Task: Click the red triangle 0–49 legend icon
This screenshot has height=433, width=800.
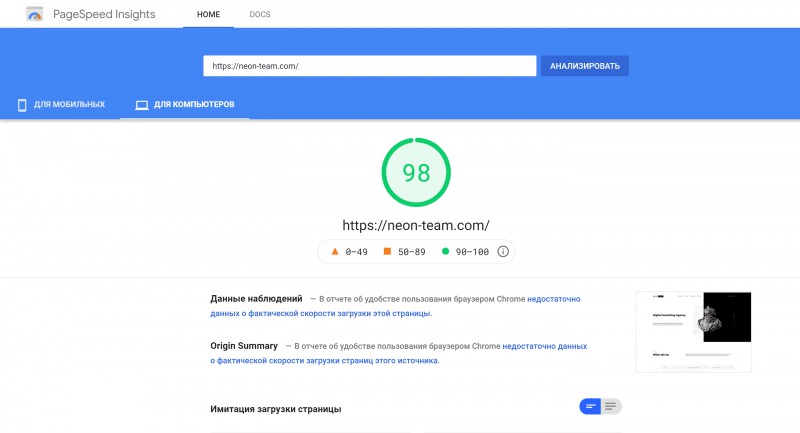Action: 335,251
